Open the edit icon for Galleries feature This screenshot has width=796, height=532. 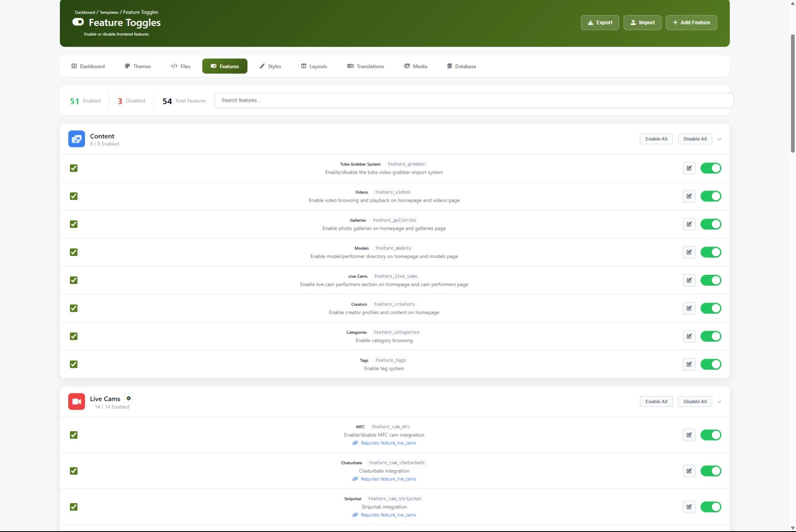pyautogui.click(x=689, y=224)
